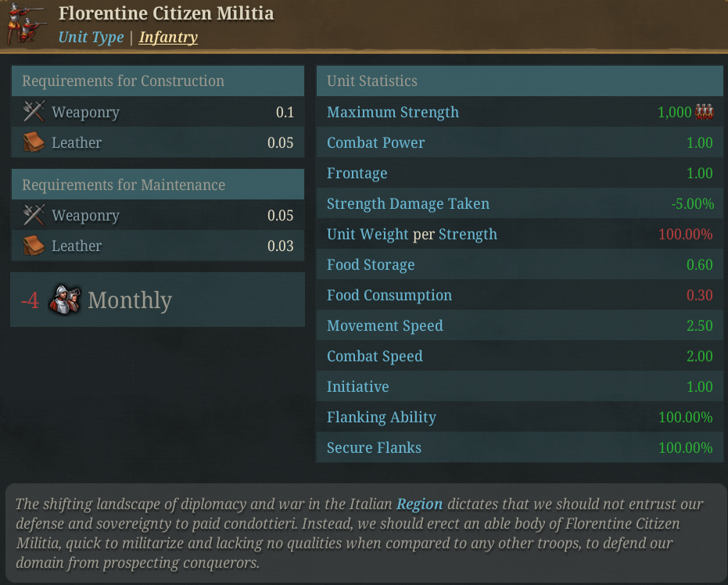This screenshot has height=585, width=728.
Task: Click the Frontage statistic label
Action: pos(357,173)
